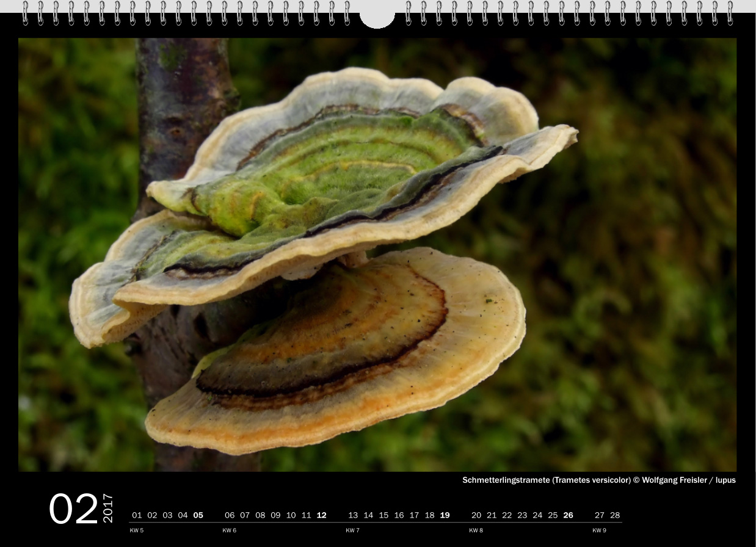Image resolution: width=756 pixels, height=547 pixels.
Task: Click the last day, 28
Action: [615, 515]
